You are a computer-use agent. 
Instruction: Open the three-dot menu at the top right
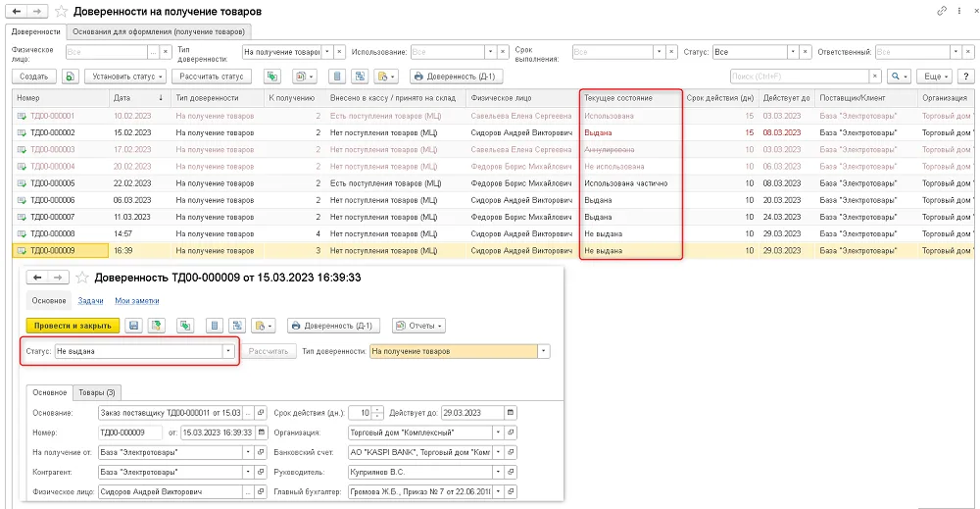[959, 11]
